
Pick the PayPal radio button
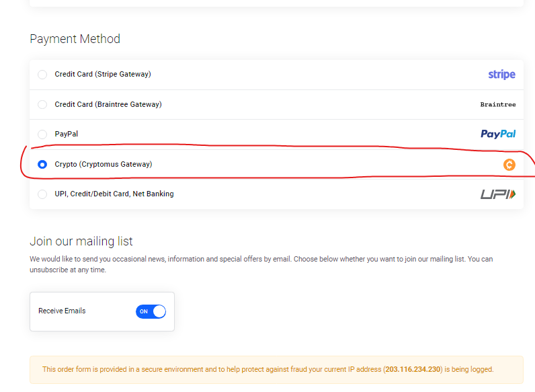[42, 134]
